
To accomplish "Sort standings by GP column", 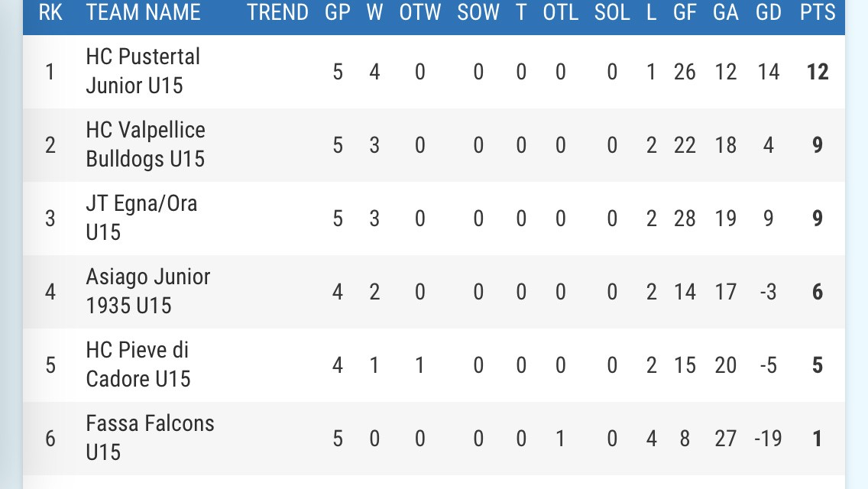I will (x=338, y=12).
